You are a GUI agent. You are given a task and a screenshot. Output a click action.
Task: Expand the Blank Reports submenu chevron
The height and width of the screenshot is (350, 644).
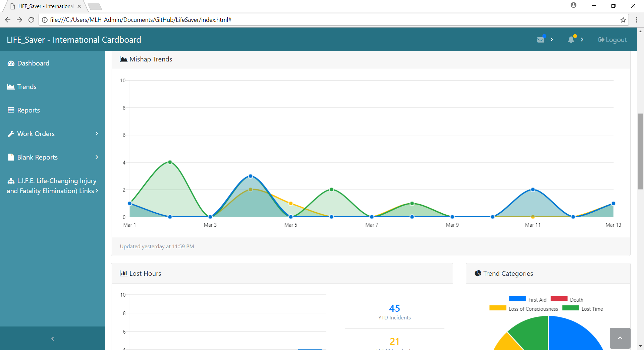[x=97, y=157]
